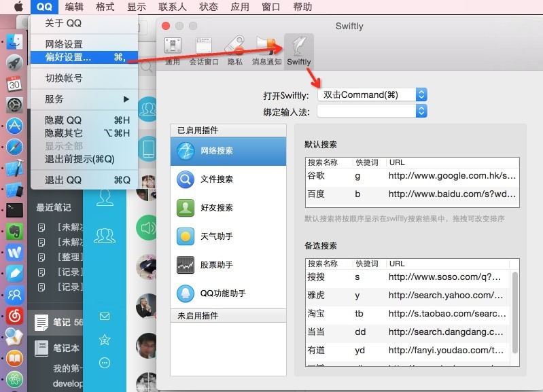Open Xcode hammer icon in the Dock

click(x=14, y=168)
